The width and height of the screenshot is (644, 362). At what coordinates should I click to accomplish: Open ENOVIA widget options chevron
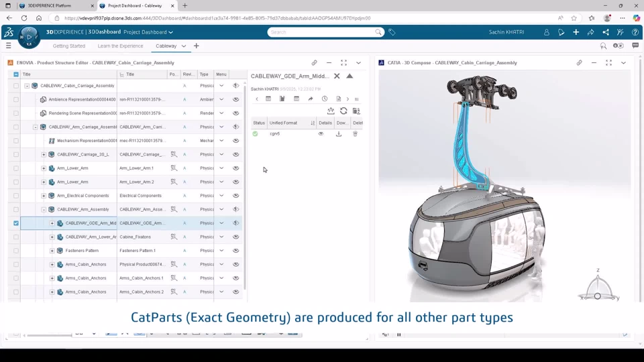[x=358, y=63]
